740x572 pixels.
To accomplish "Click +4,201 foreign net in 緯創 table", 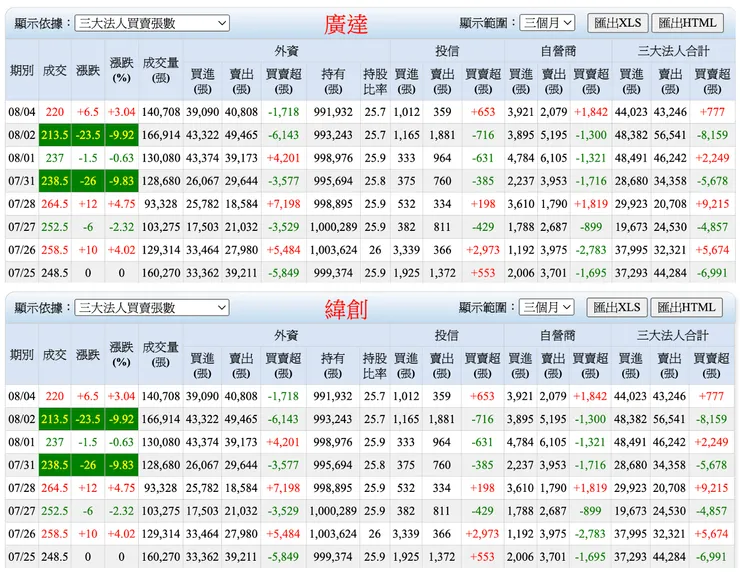I will coord(283,442).
